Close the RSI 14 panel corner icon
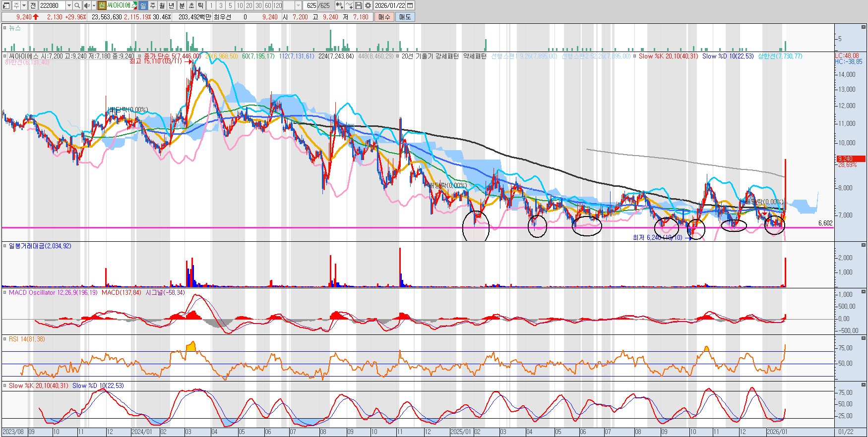Image resolution: width=868 pixels, height=437 pixels. pos(864,338)
